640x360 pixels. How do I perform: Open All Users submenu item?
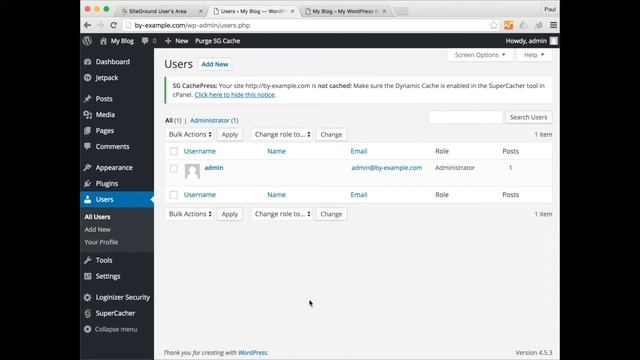pos(97,217)
